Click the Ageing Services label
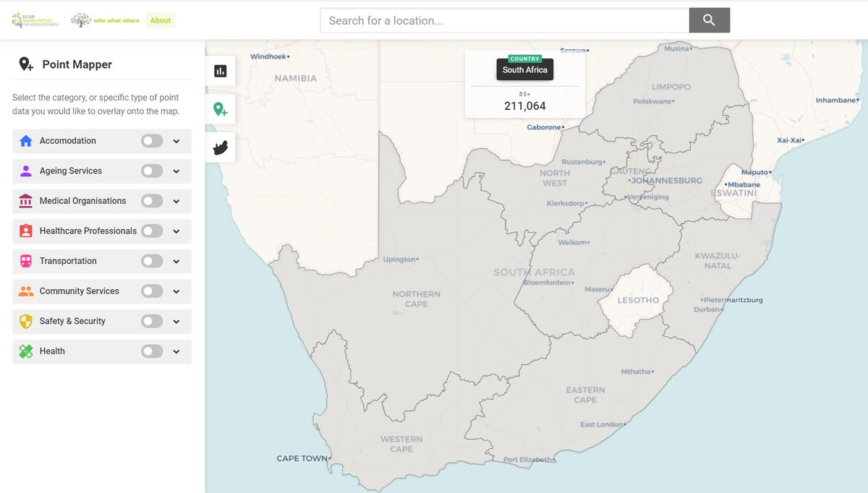This screenshot has width=868, height=493. [71, 171]
